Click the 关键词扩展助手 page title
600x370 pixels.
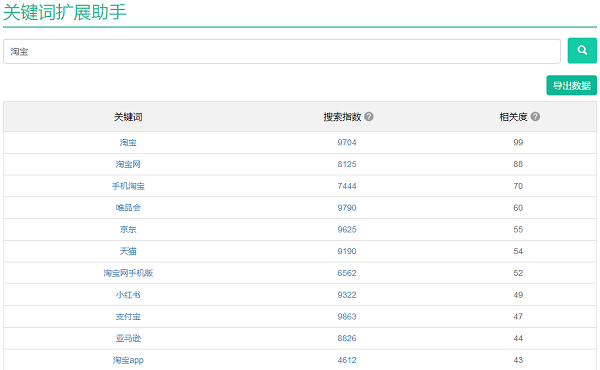65,12
